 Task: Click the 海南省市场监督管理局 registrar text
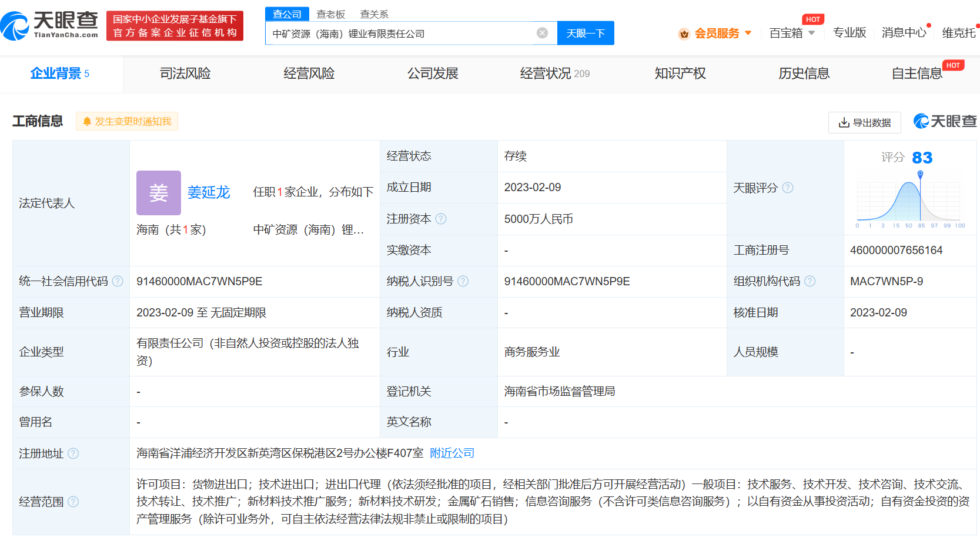[560, 391]
